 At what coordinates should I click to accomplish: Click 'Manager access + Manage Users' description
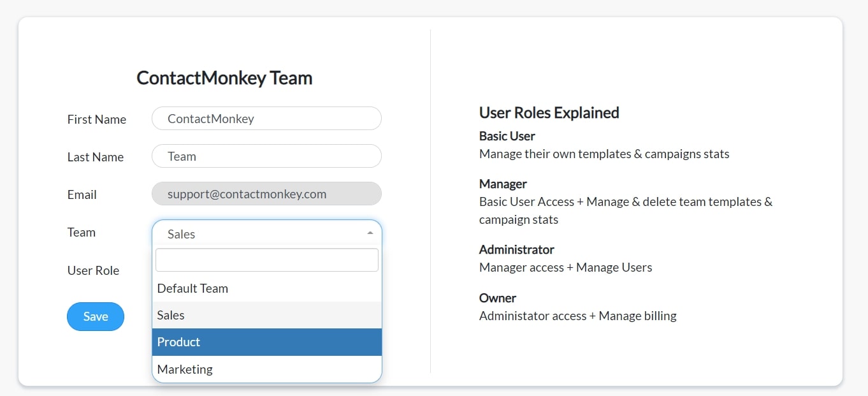coord(566,267)
